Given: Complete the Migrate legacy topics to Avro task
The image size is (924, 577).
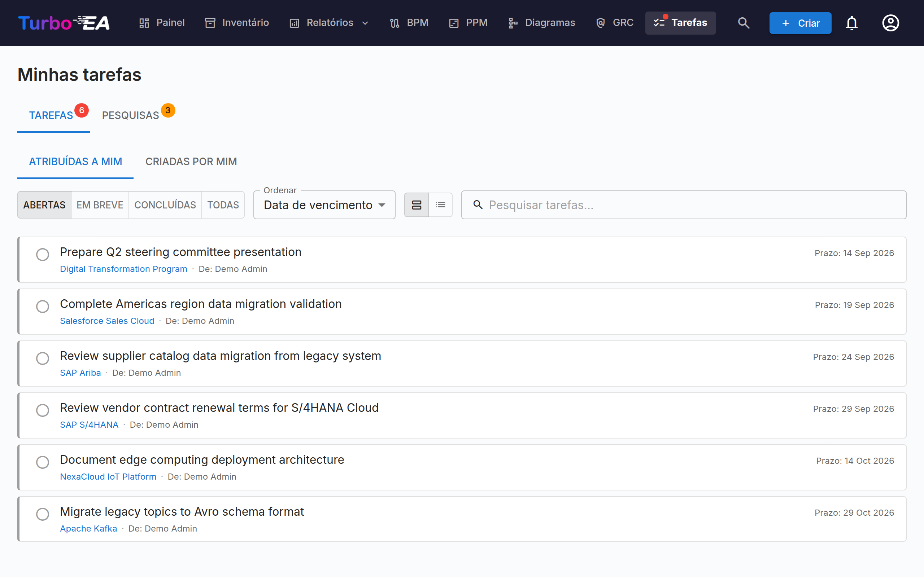Looking at the screenshot, I should point(42,514).
